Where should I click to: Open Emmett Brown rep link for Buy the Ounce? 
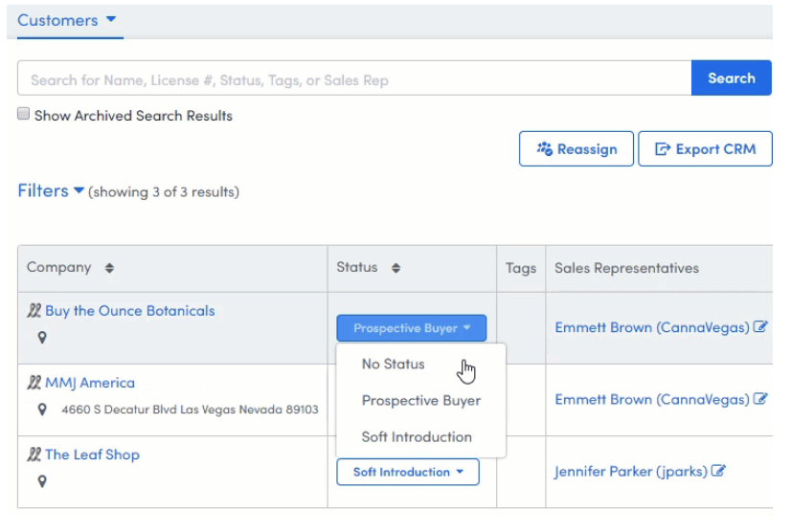pyautogui.click(x=652, y=328)
